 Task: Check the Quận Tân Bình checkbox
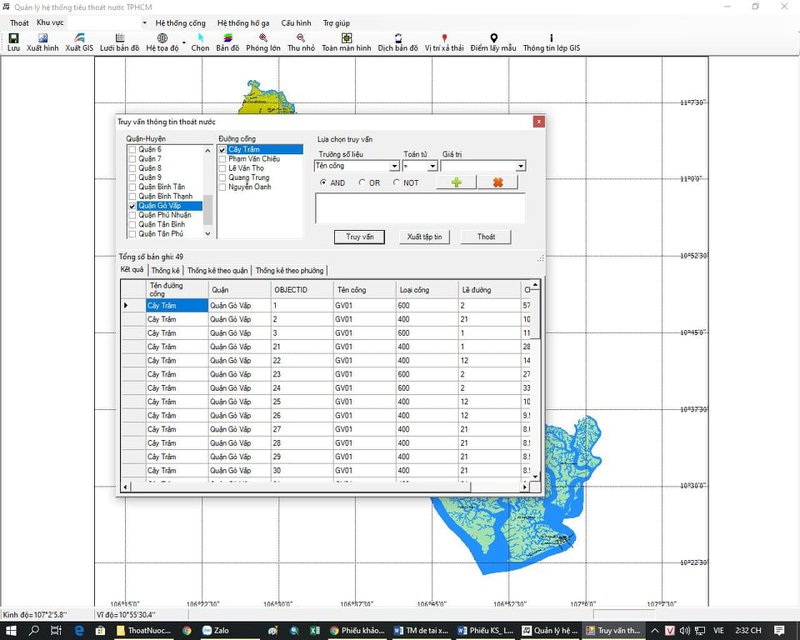click(x=132, y=225)
